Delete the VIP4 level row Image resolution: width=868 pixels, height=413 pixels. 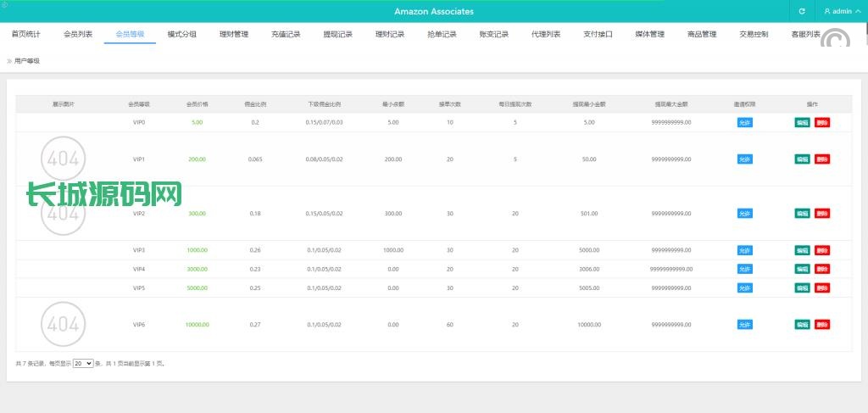[x=822, y=269]
